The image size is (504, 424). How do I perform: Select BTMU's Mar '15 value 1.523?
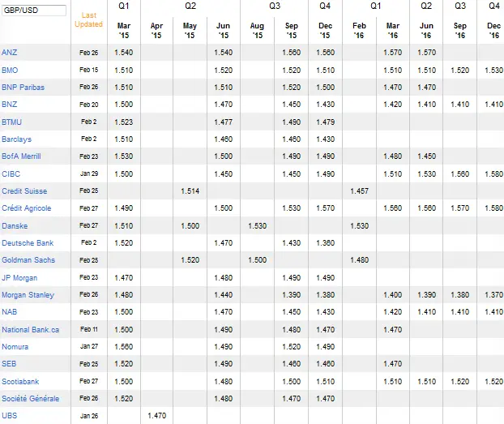tap(124, 122)
